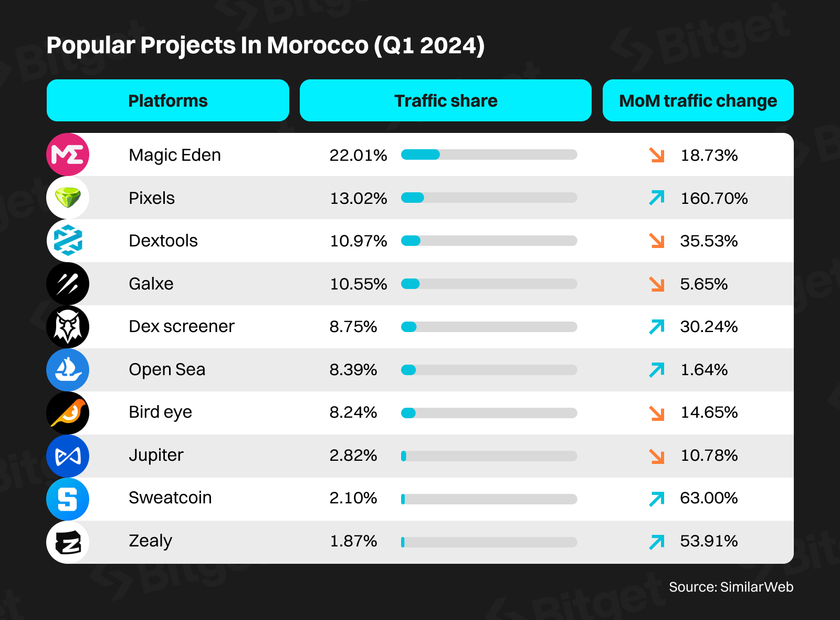Click the Source: SimilarWeb text
840x620 pixels.
coord(731,587)
